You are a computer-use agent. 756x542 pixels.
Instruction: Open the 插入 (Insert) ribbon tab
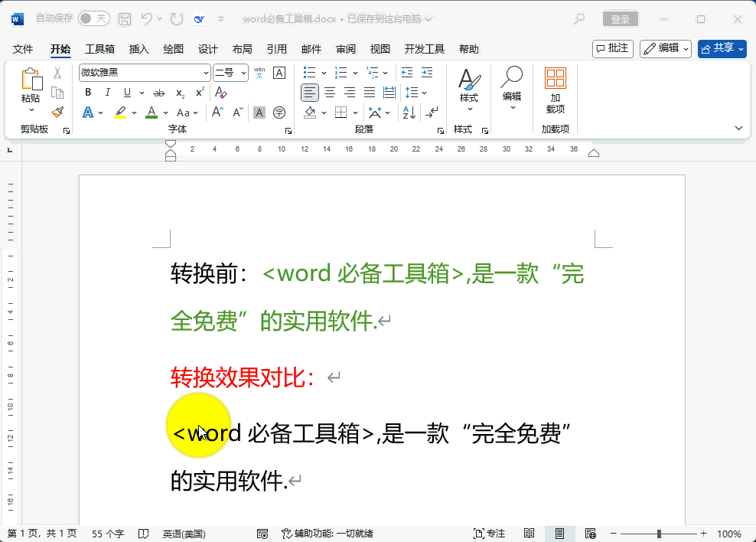click(139, 49)
